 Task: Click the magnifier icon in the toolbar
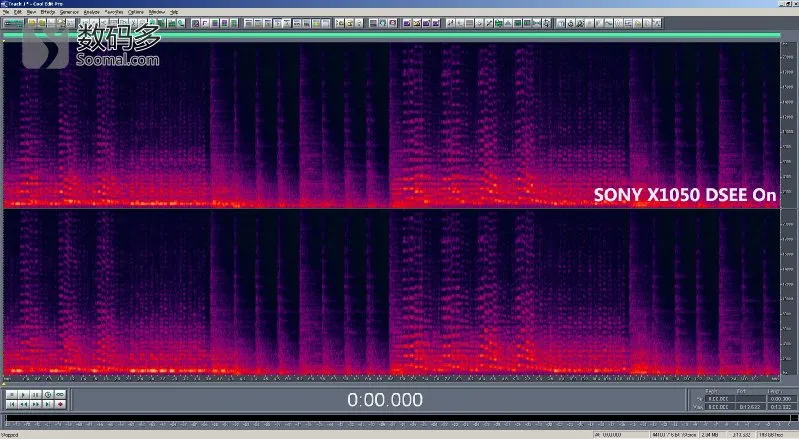(181, 23)
